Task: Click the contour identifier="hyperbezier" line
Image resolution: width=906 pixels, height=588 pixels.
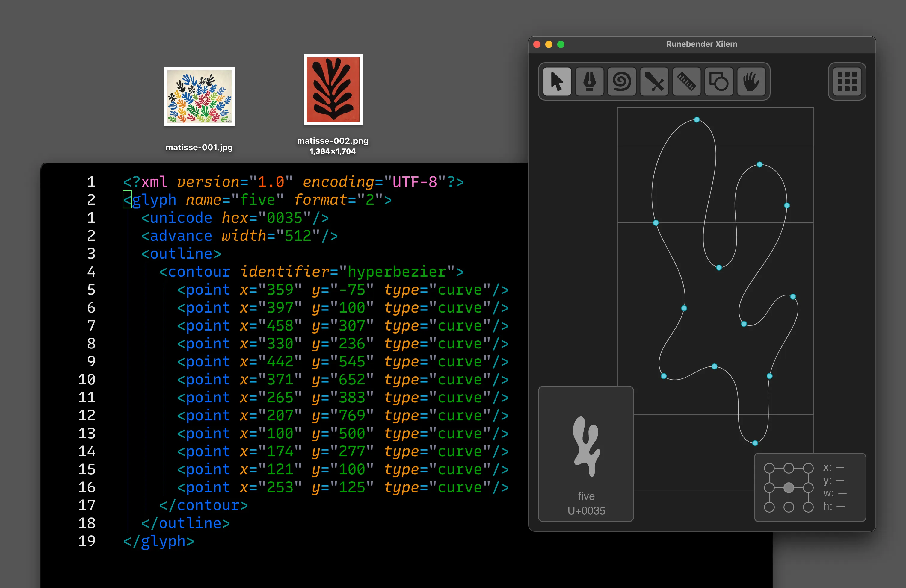Action: pyautogui.click(x=311, y=272)
